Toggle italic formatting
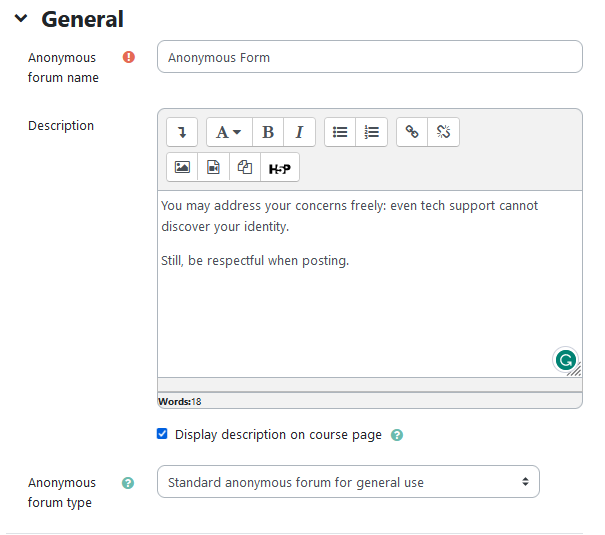The height and width of the screenshot is (535, 605). tap(299, 132)
